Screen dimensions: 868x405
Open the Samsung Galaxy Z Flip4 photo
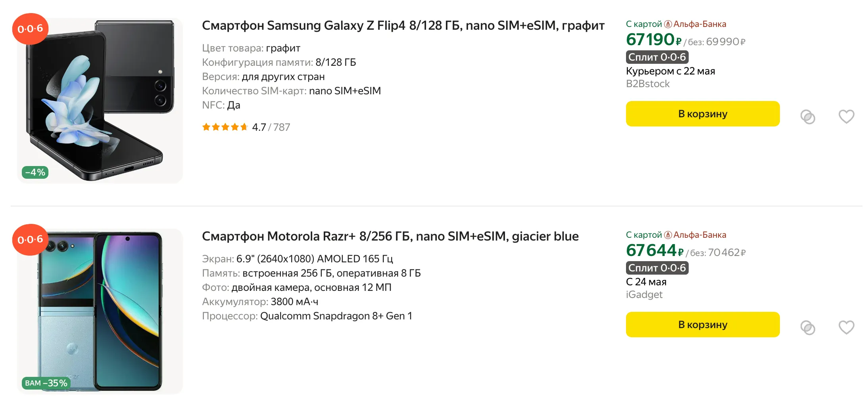[100, 101]
